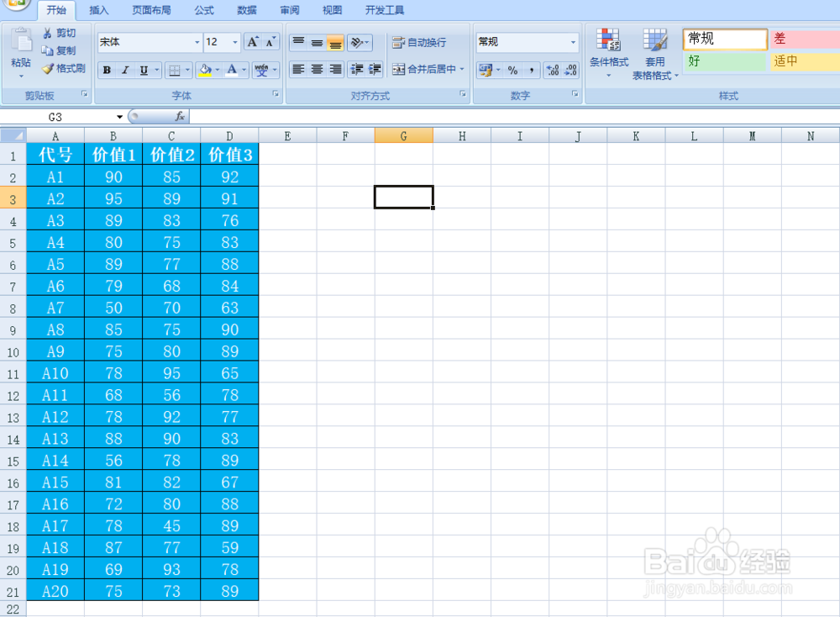Expand the borders dropdown arrow

pos(187,70)
